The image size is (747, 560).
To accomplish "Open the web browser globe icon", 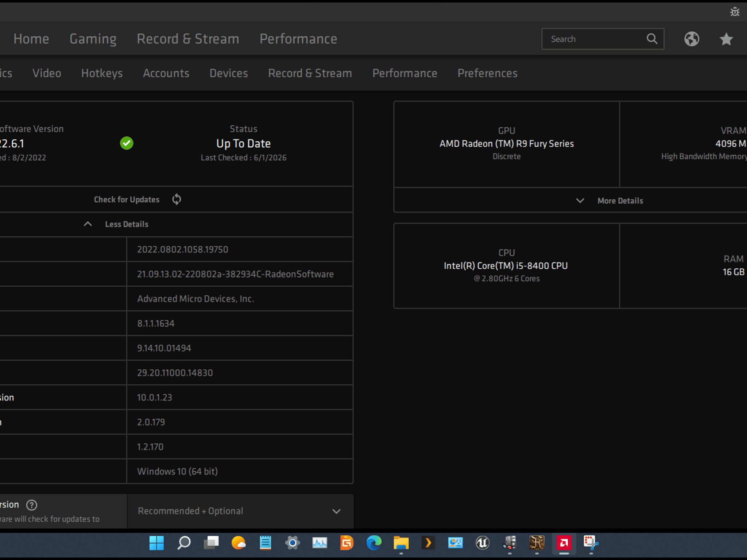I will pos(692,39).
